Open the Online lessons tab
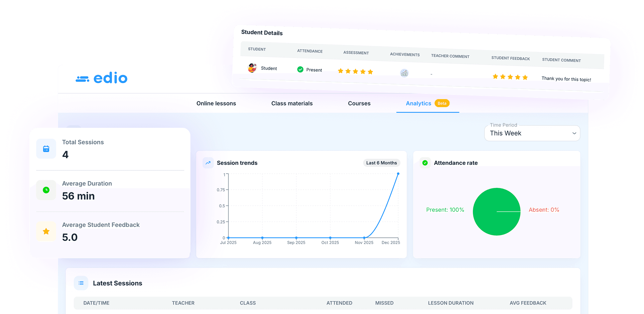Viewport: 644px width, 314px height. [x=216, y=103]
